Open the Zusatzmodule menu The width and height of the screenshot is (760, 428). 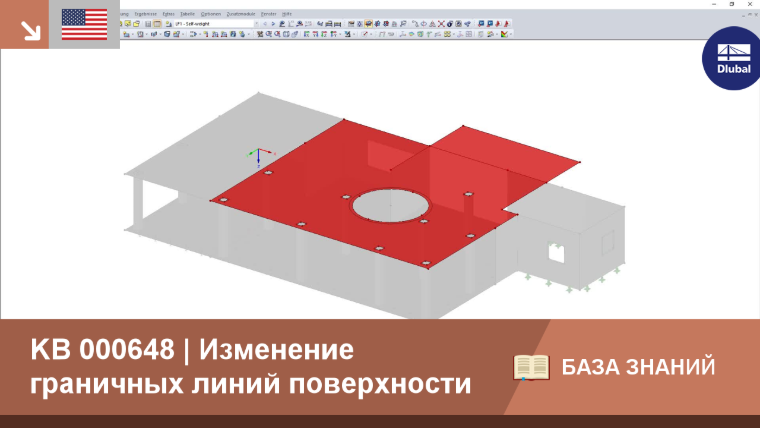tap(241, 14)
